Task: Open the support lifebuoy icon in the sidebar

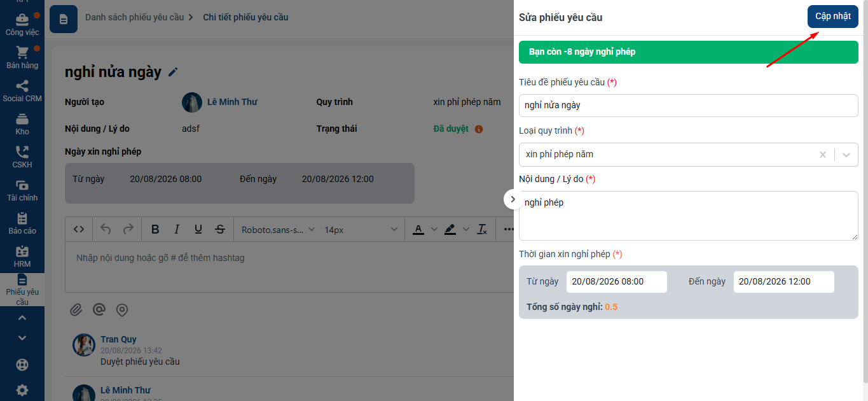Action: (22, 365)
